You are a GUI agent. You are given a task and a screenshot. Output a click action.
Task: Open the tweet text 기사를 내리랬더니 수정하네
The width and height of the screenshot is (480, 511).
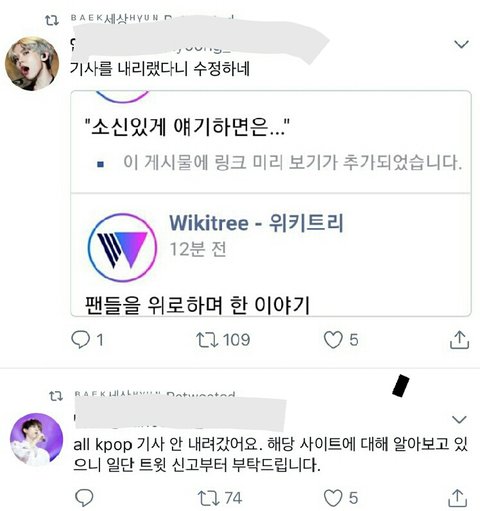coord(160,69)
